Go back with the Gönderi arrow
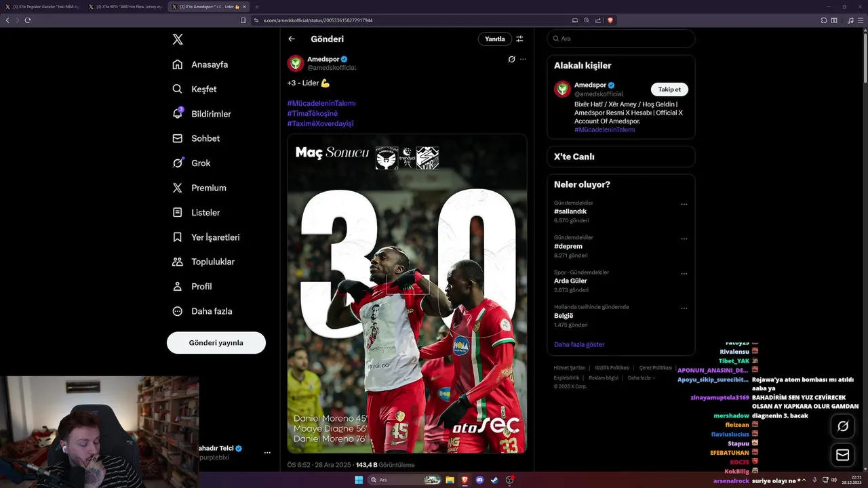 [292, 39]
